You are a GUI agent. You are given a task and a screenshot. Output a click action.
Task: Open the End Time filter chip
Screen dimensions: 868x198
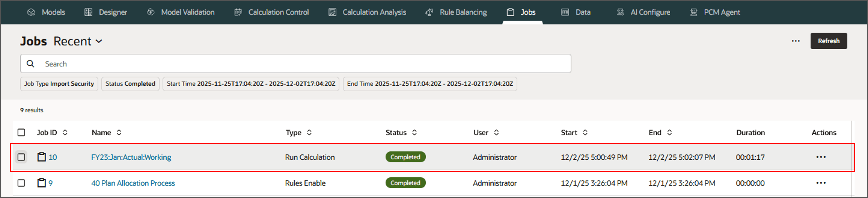click(x=430, y=84)
